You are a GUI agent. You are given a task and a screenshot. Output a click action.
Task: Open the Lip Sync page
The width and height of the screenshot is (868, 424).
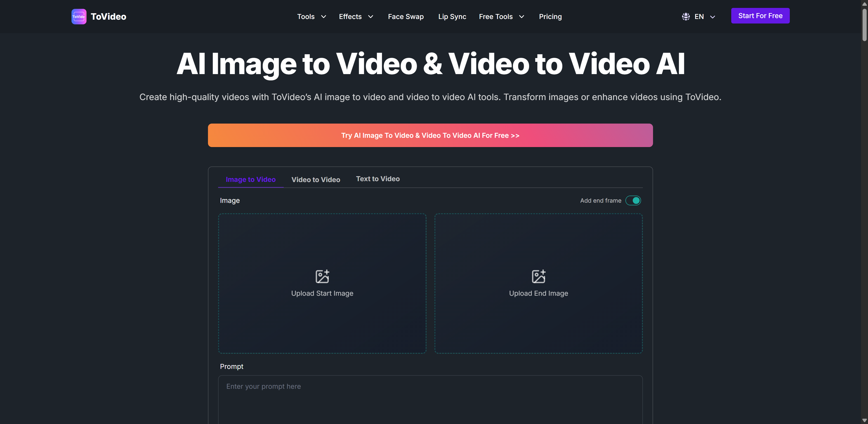pyautogui.click(x=452, y=16)
